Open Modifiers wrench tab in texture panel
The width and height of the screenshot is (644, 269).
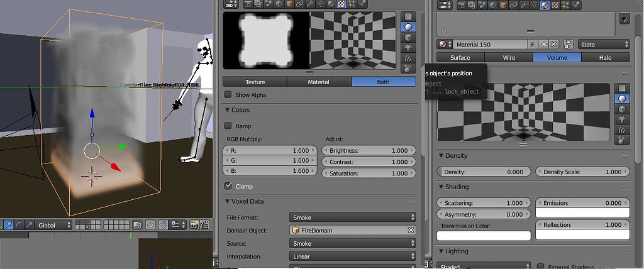(x=310, y=4)
